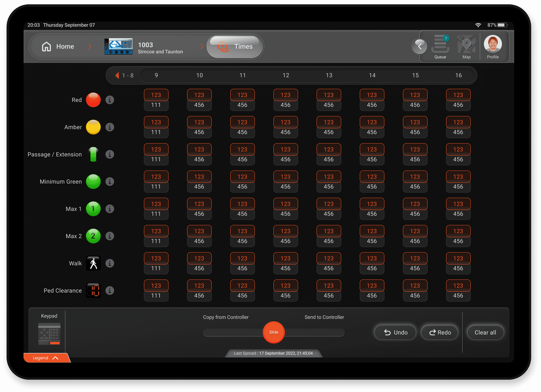Go to Home in breadcrumb
Screen dimensions: 541x392
58,46
